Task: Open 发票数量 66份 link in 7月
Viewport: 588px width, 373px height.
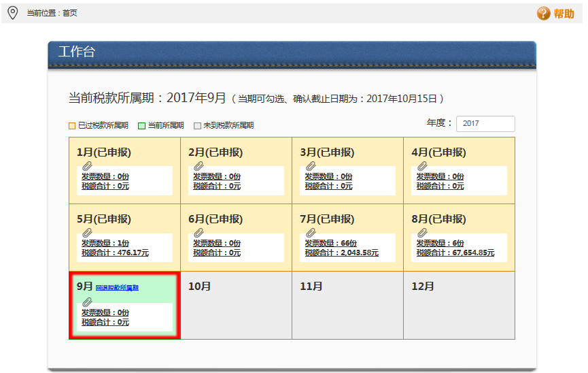Action: point(331,244)
